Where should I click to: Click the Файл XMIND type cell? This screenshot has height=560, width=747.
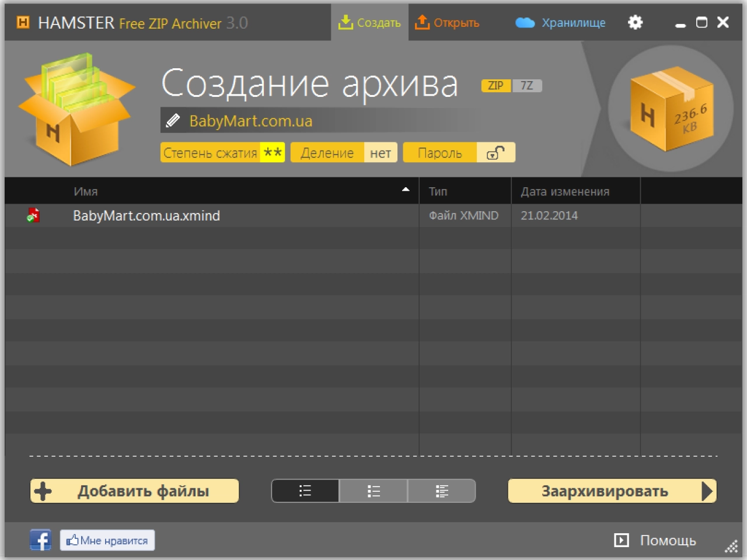[463, 215]
